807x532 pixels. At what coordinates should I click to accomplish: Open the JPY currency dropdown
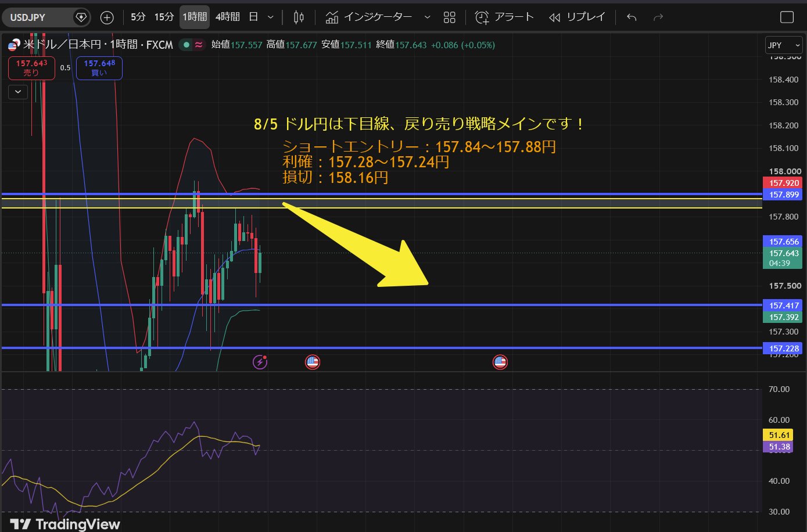[x=783, y=45]
